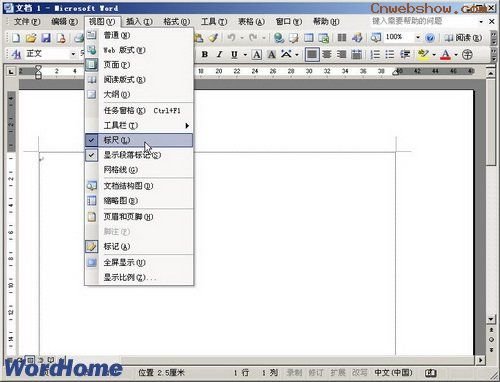Viewport: 500px width, 382px height.
Task: Open the underline style dropdown arrow
Action: 245,55
